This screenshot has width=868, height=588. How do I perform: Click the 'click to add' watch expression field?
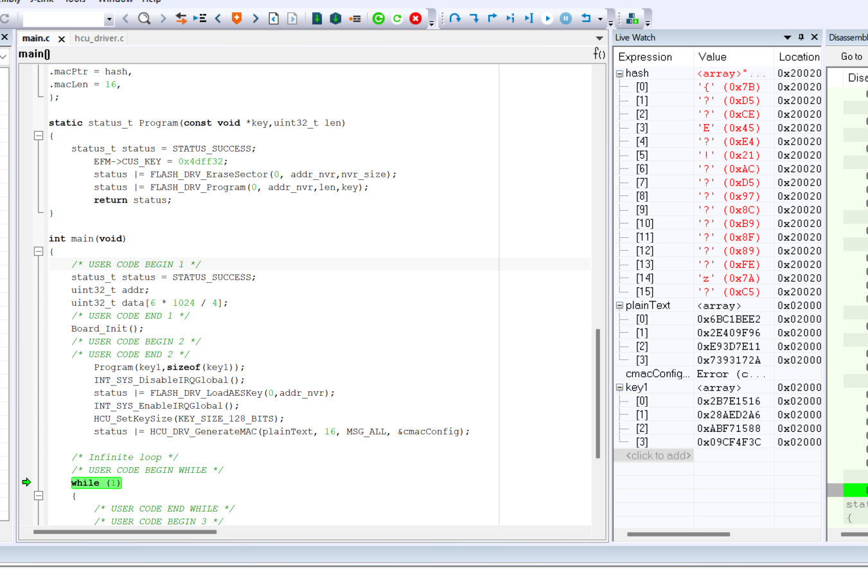coord(659,456)
